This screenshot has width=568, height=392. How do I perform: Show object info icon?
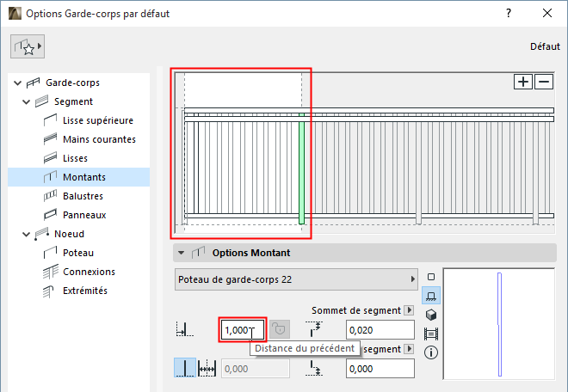431,352
